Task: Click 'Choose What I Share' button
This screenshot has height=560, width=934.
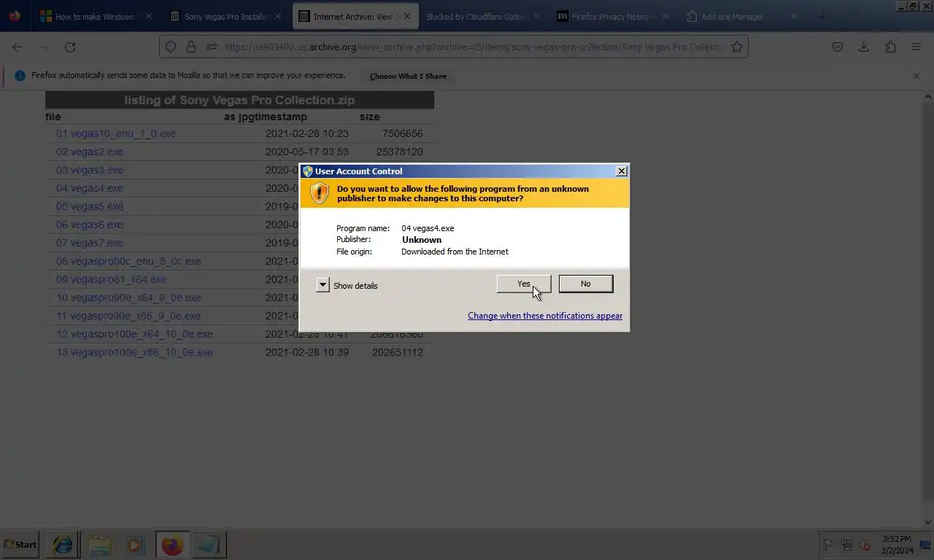Action: pyautogui.click(x=408, y=76)
